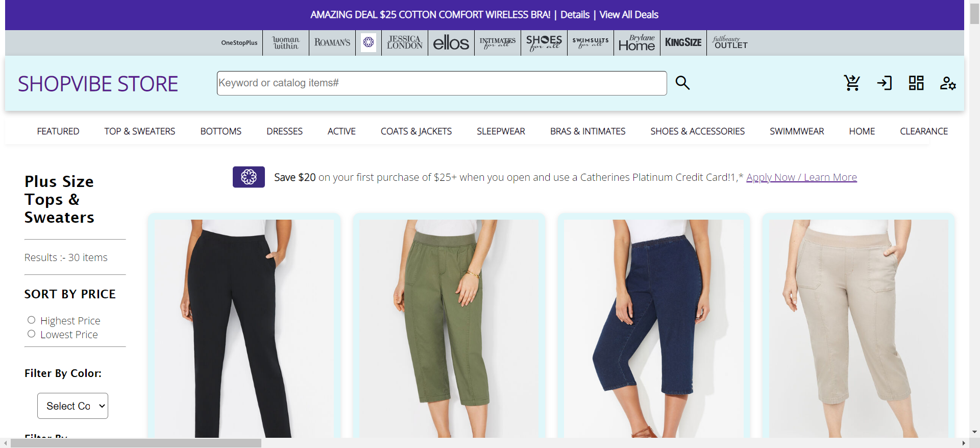Click the ellos brand logo
Image resolution: width=980 pixels, height=448 pixels.
coord(451,43)
